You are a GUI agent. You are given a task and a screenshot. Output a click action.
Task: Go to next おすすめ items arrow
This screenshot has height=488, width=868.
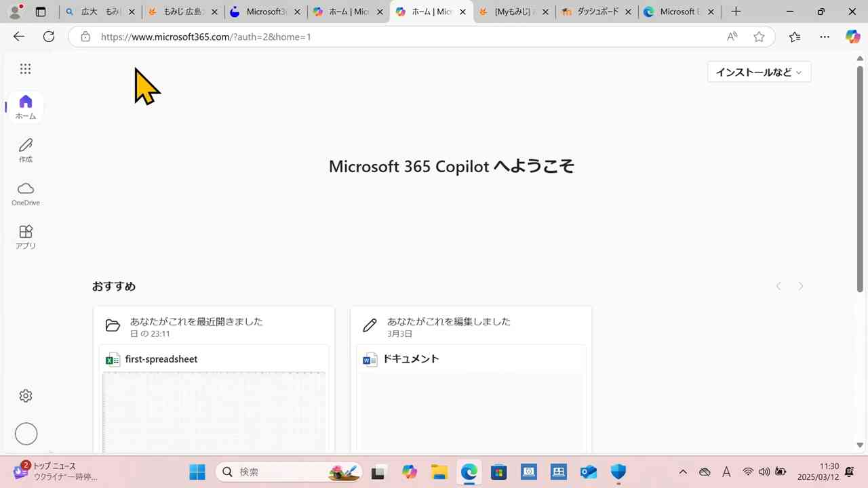click(x=801, y=286)
